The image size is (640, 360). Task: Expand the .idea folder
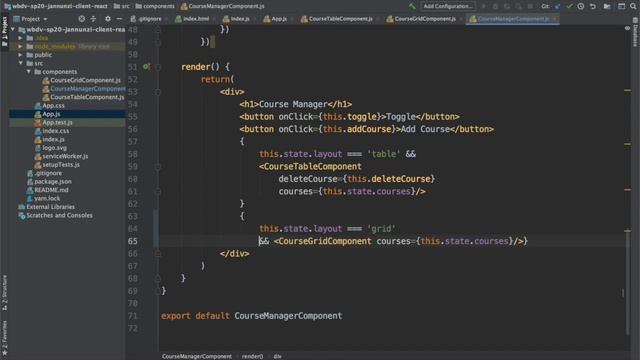[20, 38]
